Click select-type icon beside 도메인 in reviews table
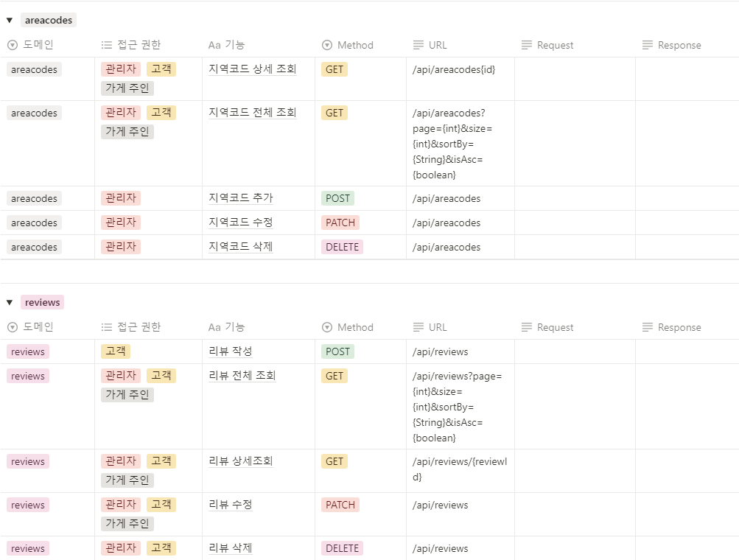This screenshot has width=739, height=560. tap(13, 327)
